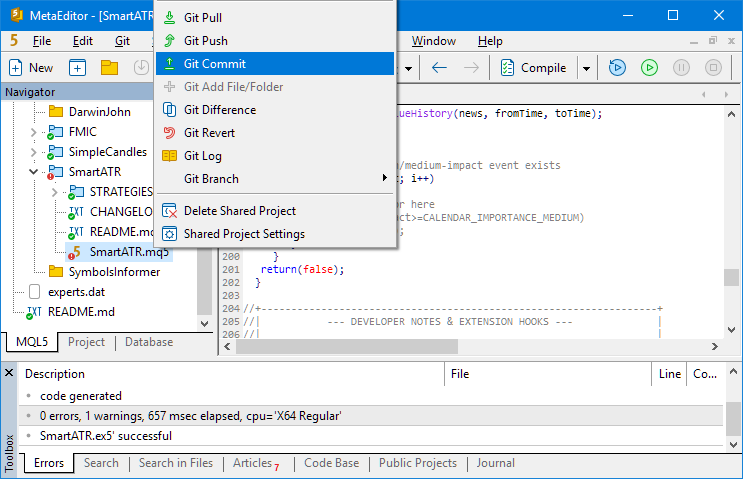Open the Journal tab
Image resolution: width=743 pixels, height=479 pixels.
tap(496, 463)
